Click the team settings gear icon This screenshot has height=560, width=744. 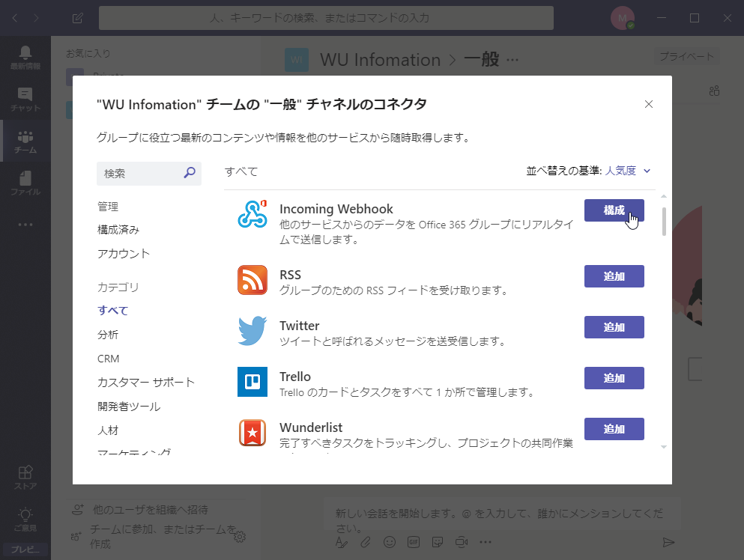(x=240, y=536)
